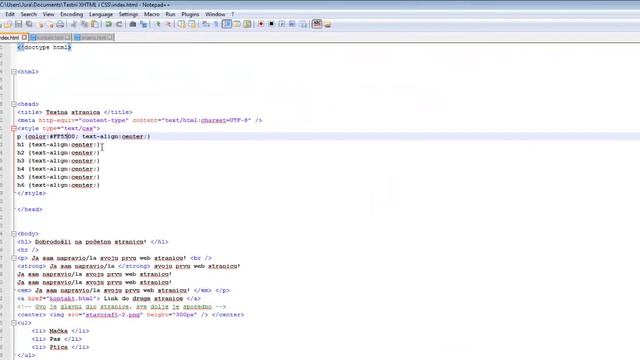This screenshot has width=640, height=360.
Task: Close the second document tab
Action: pyautogui.click(x=68, y=38)
